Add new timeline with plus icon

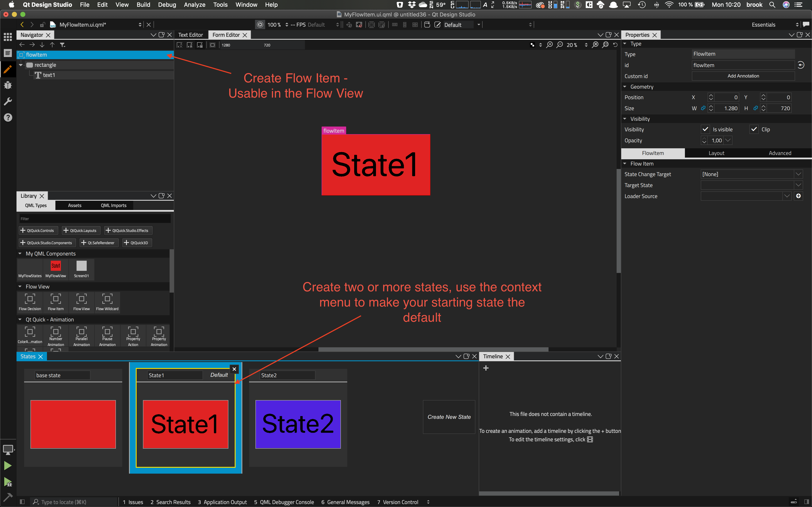click(x=486, y=368)
